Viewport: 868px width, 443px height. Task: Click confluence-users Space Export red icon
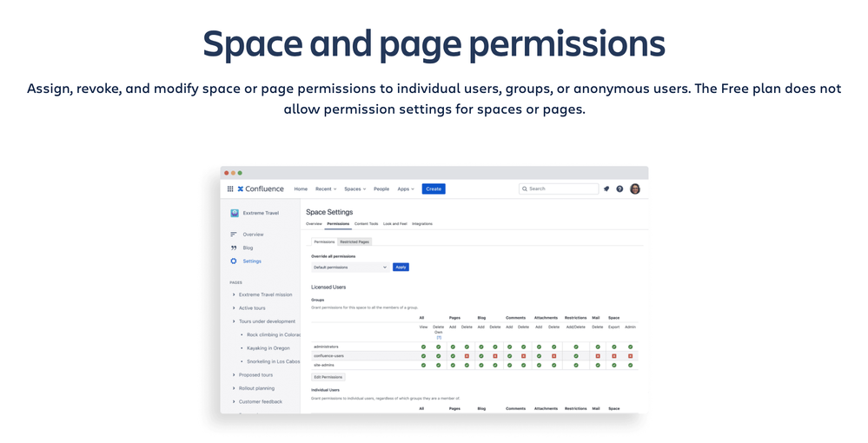pyautogui.click(x=614, y=355)
